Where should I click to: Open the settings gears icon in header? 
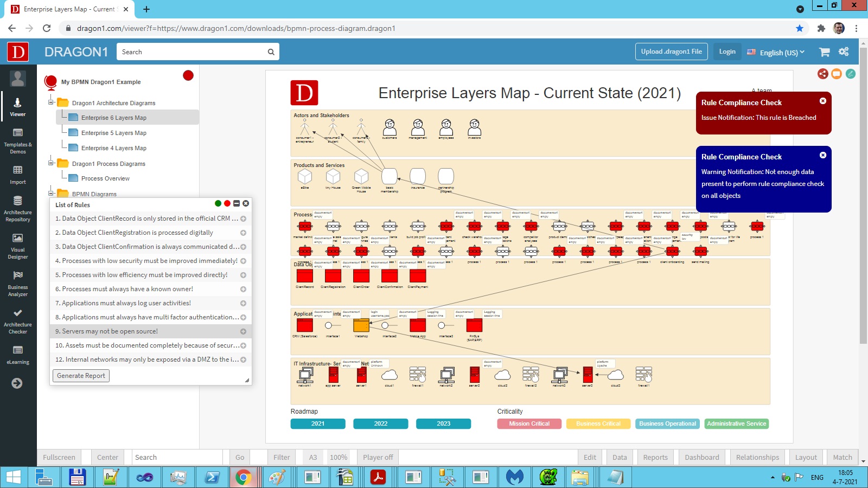tap(844, 52)
